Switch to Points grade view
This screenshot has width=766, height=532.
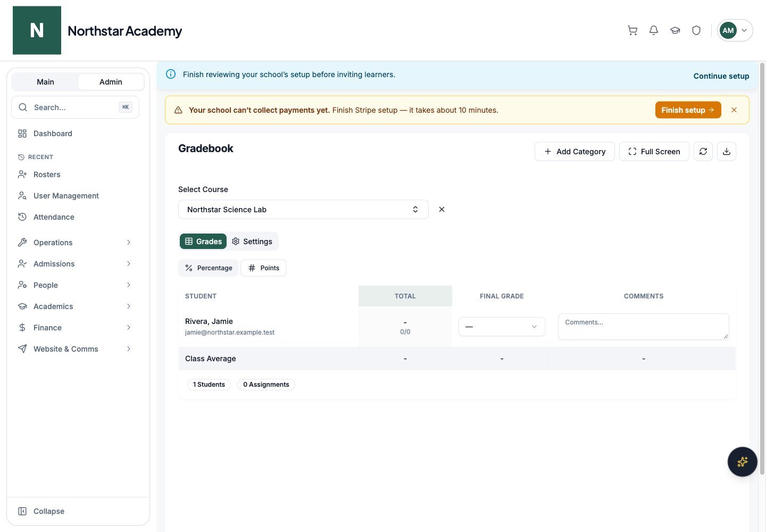tap(264, 268)
